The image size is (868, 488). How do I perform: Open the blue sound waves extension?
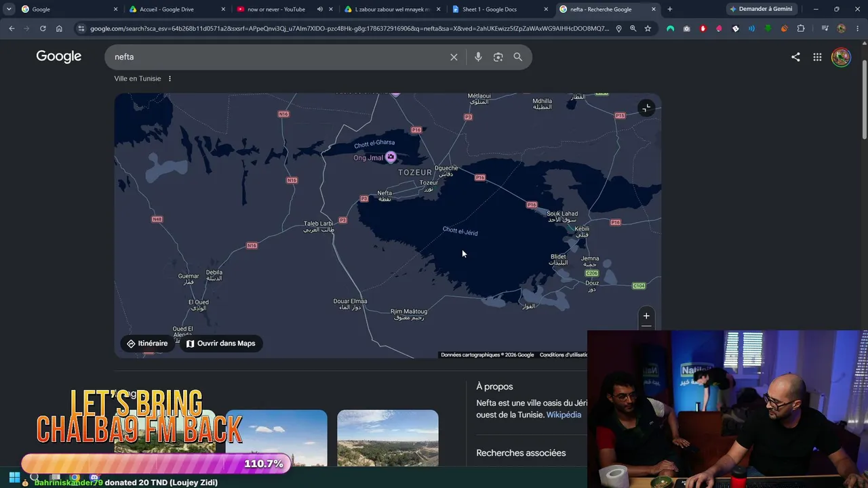coord(751,28)
